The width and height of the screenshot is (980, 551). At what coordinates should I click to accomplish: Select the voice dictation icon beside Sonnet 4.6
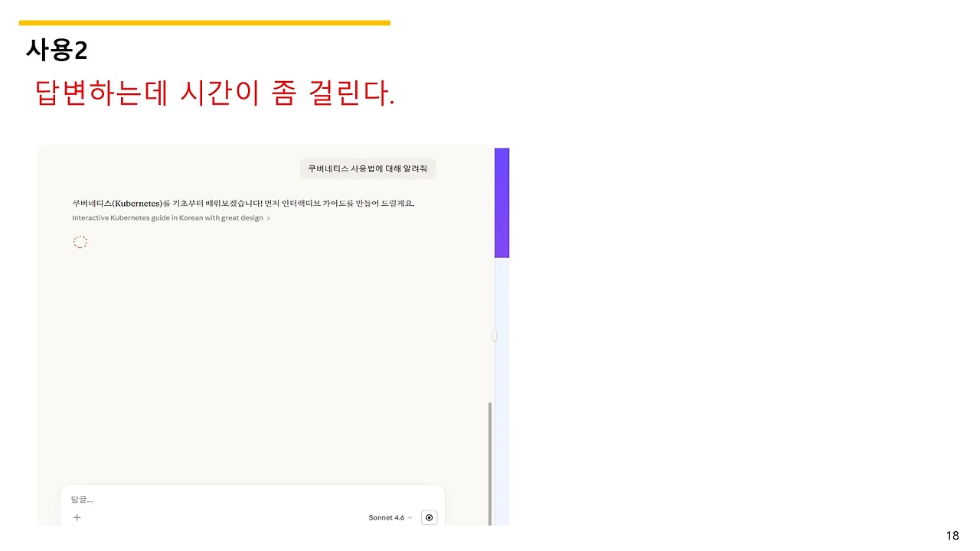429,517
